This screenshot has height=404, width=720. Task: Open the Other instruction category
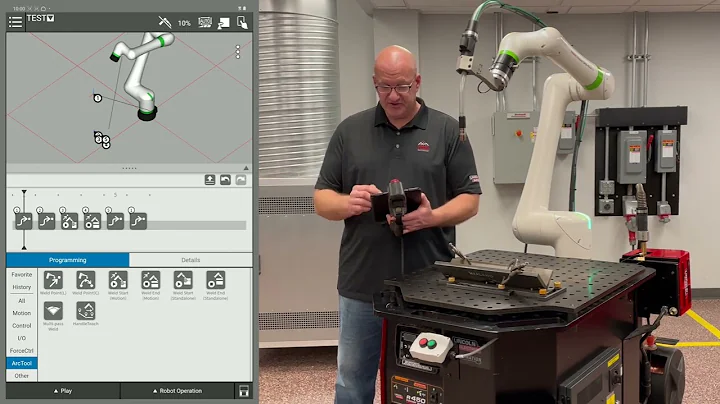(22, 376)
